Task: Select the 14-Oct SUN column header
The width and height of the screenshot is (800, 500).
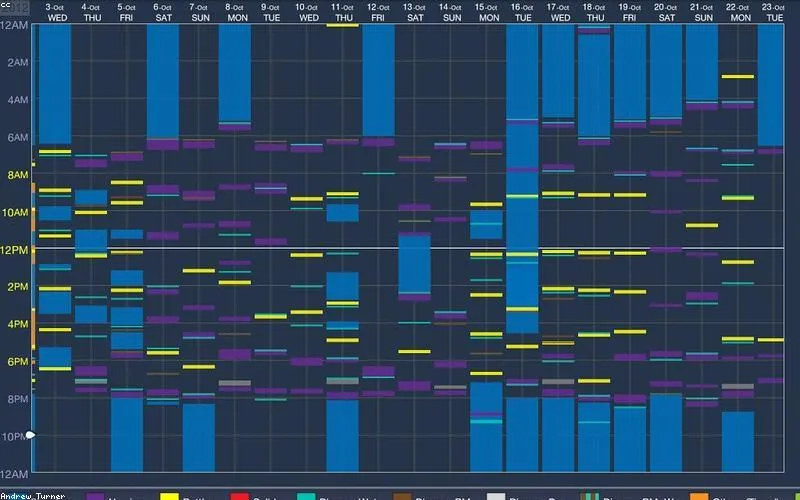Action: [451, 12]
